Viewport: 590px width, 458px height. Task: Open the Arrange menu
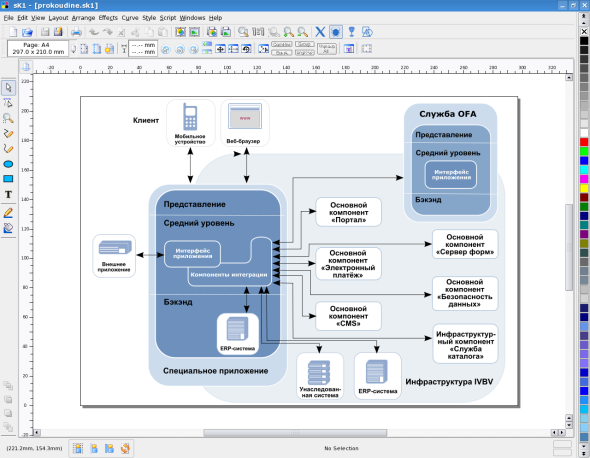tap(83, 18)
